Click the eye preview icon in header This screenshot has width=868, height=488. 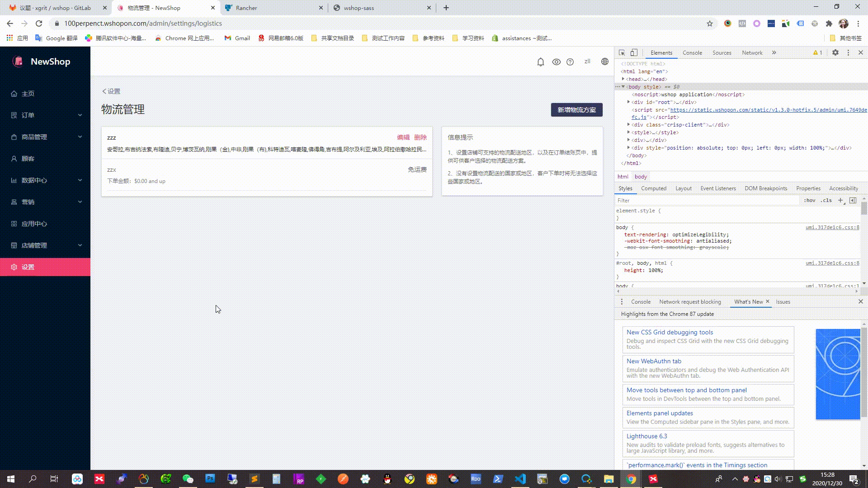556,62
